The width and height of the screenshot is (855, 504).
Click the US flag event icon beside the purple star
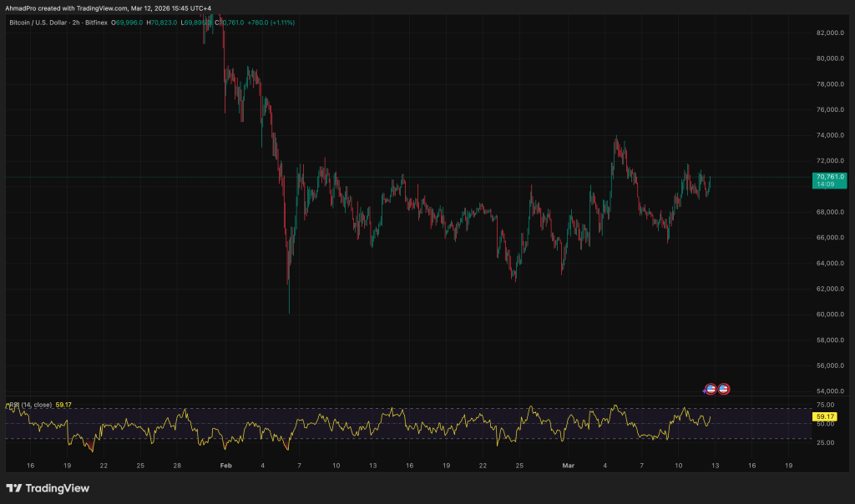click(x=711, y=389)
